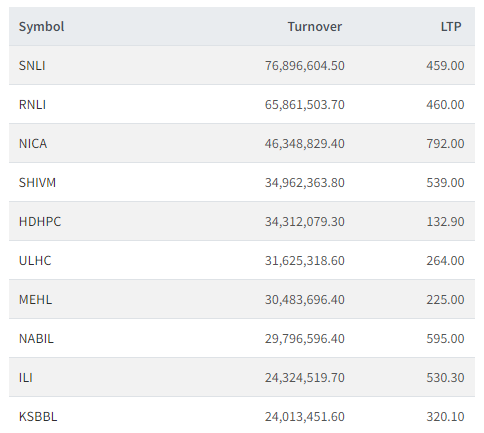This screenshot has height=433, width=484.
Task: Open the ULHC symbol link
Action: pyautogui.click(x=35, y=261)
